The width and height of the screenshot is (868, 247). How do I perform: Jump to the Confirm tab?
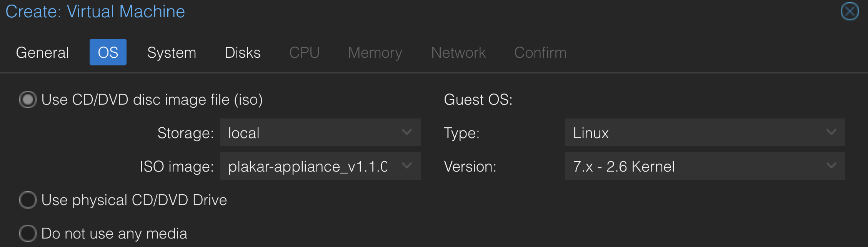coord(540,52)
